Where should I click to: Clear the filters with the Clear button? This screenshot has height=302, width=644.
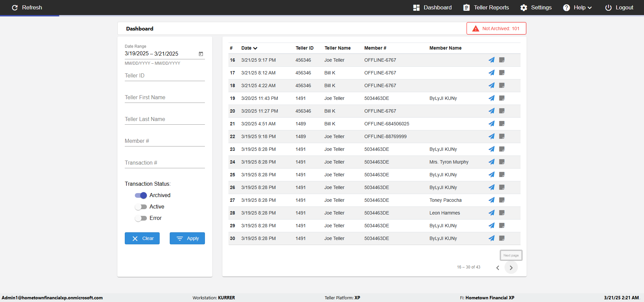[142, 238]
